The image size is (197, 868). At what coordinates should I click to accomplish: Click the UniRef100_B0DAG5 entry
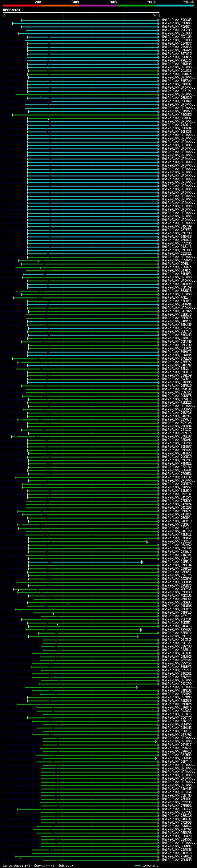[177, 603]
